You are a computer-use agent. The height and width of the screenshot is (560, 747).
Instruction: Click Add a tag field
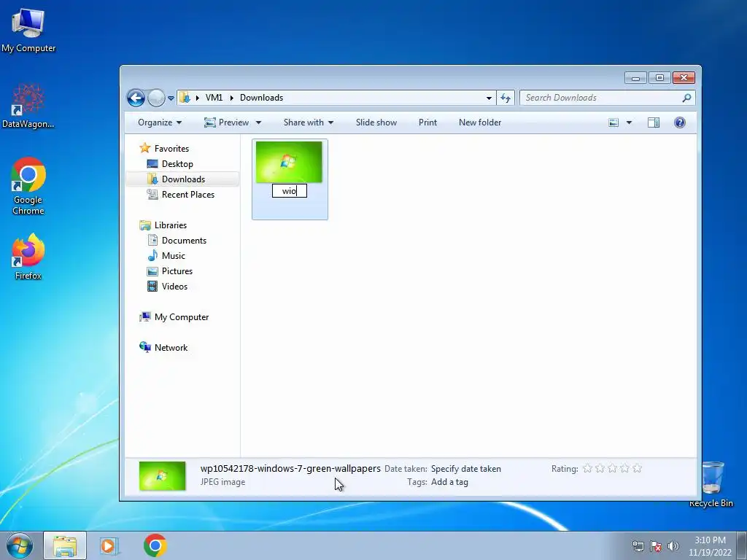coord(449,482)
